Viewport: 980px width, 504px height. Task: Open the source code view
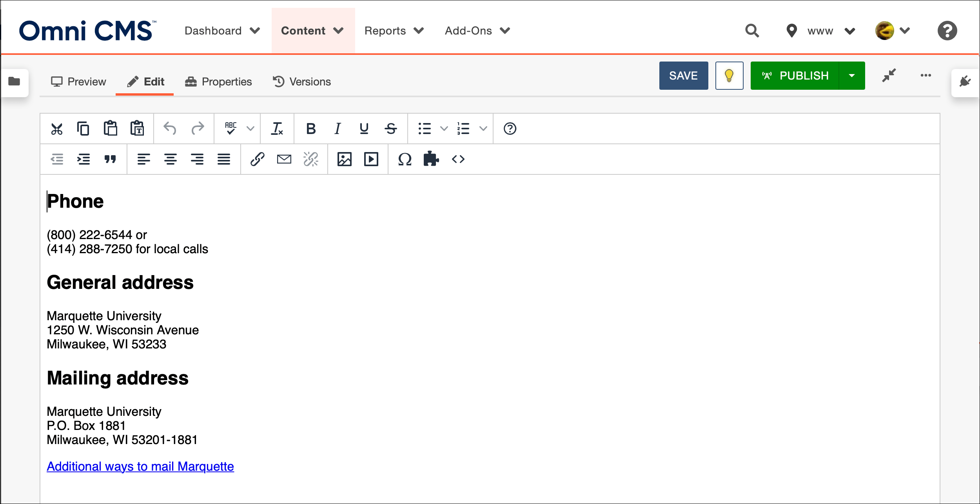pos(458,159)
